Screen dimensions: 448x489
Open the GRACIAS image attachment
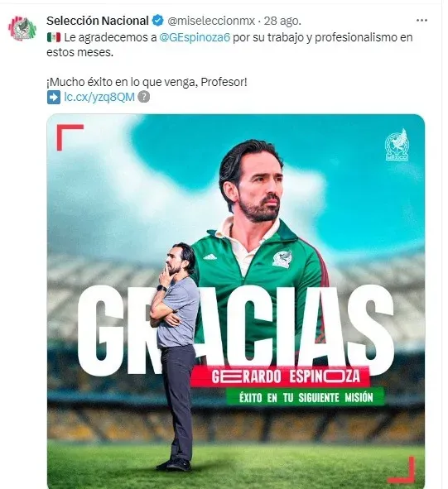pyautogui.click(x=236, y=301)
